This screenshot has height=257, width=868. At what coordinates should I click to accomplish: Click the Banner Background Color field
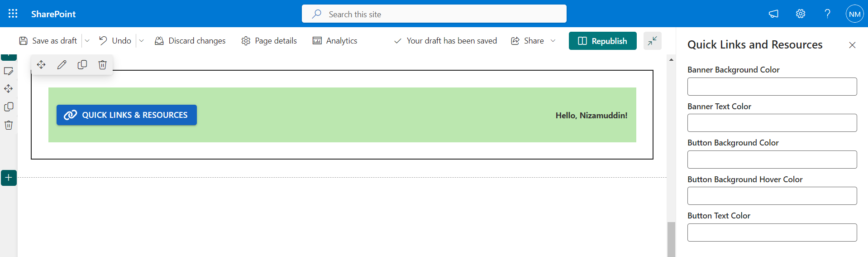[x=772, y=87]
